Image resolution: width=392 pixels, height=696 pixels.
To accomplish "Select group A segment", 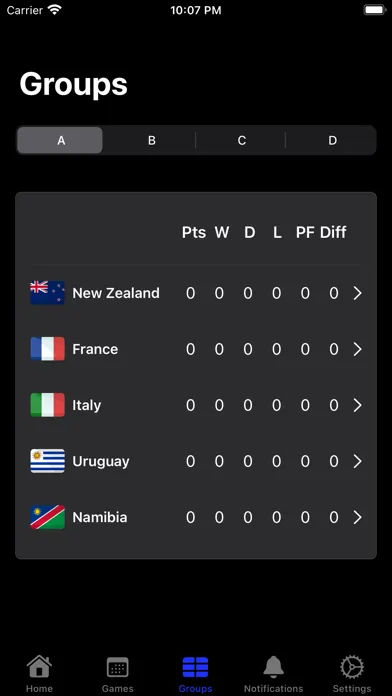I will click(x=60, y=140).
